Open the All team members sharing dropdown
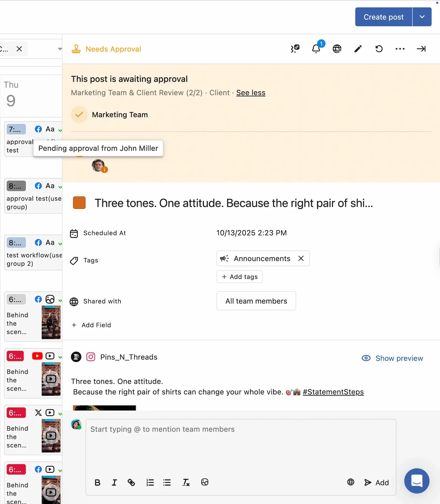This screenshot has width=440, height=504. pyautogui.click(x=256, y=301)
